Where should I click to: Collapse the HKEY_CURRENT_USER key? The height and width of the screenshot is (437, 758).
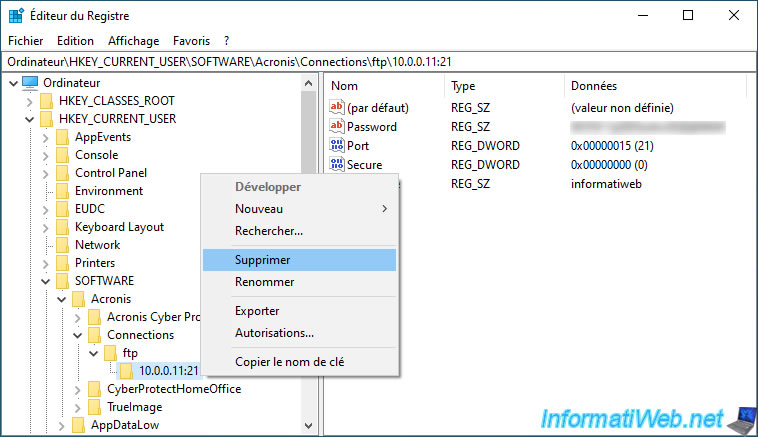click(x=29, y=119)
